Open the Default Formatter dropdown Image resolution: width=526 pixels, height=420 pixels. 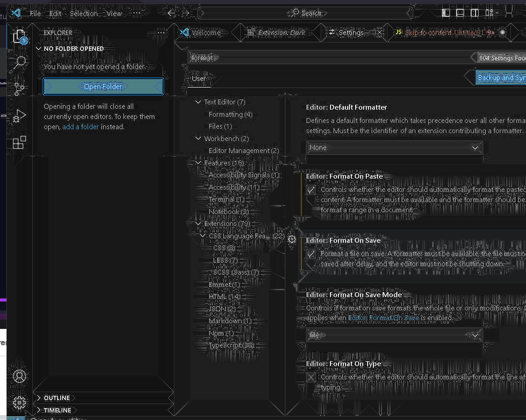(394, 148)
